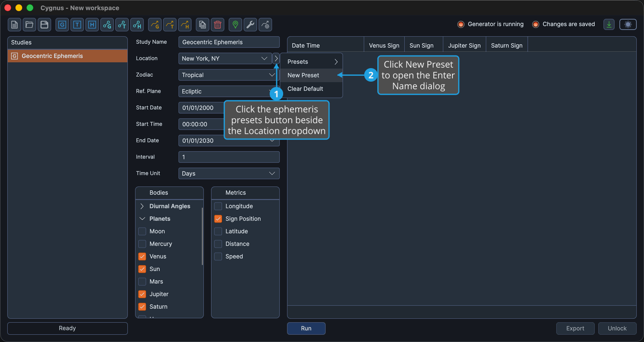Screen dimensions: 644x342
Task: Click the Export button
Action: (x=575, y=328)
